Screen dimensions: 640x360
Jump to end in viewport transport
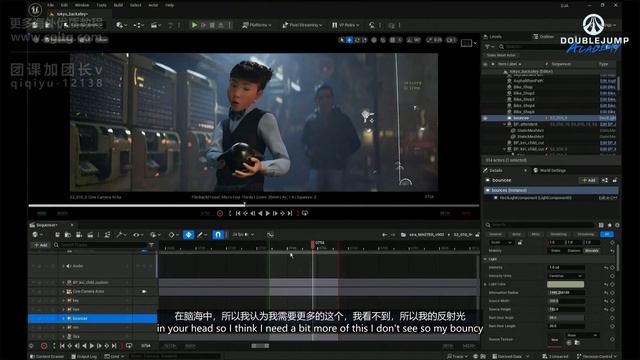click(x=290, y=213)
